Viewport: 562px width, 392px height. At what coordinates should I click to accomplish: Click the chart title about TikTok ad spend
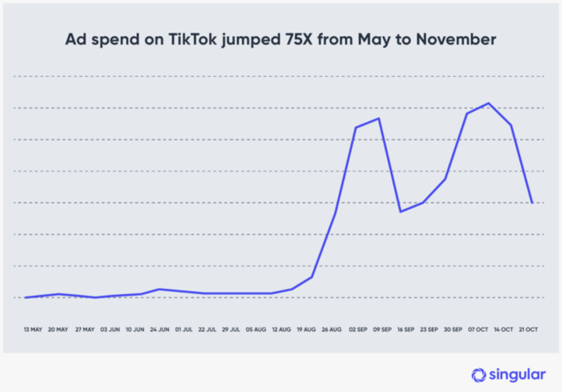(280, 39)
